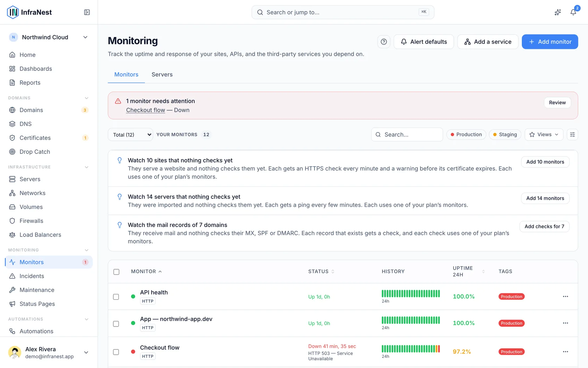Open Servers under Infrastructure in the sidebar

click(49, 179)
